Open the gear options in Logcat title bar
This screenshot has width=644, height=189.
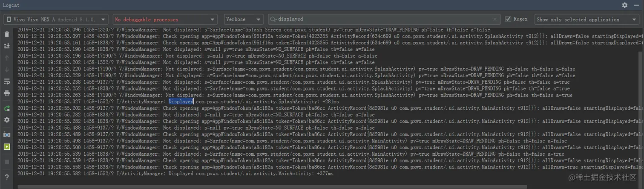[625, 5]
